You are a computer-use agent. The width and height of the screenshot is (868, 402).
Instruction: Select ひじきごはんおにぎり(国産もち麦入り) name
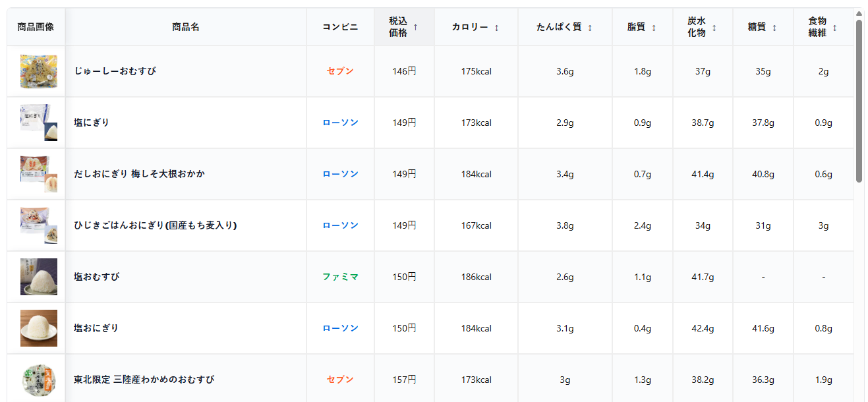pos(156,225)
